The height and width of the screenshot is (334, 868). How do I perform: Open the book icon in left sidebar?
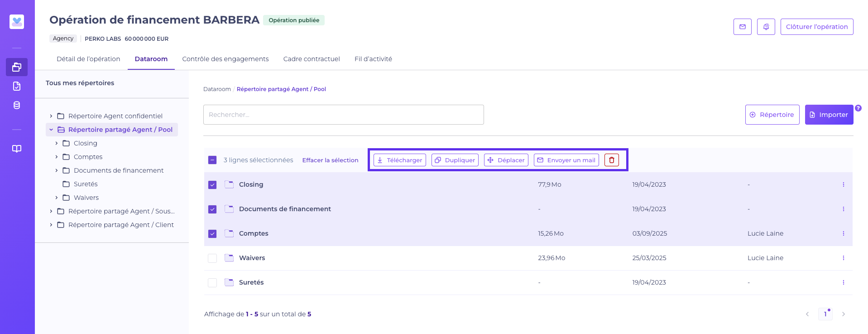point(17,149)
